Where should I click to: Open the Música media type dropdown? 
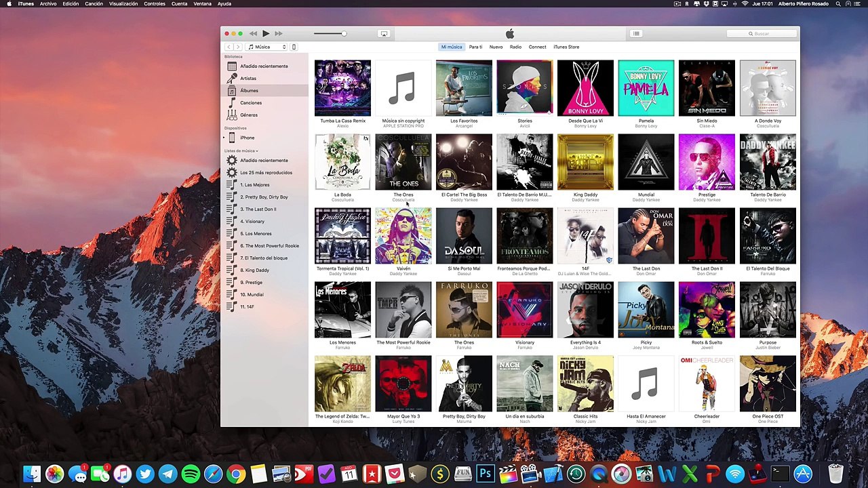[267, 47]
